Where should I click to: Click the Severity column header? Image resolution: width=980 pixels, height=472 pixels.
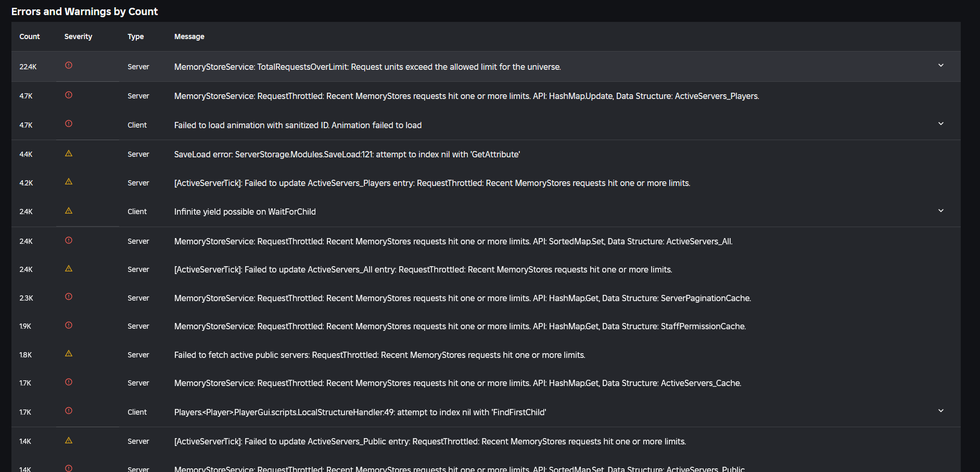click(78, 36)
